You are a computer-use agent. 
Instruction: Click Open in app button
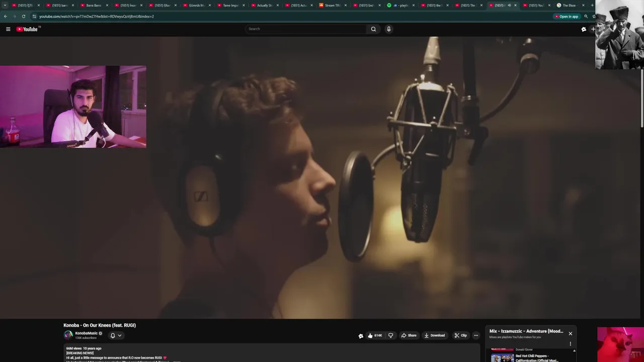coord(567,17)
